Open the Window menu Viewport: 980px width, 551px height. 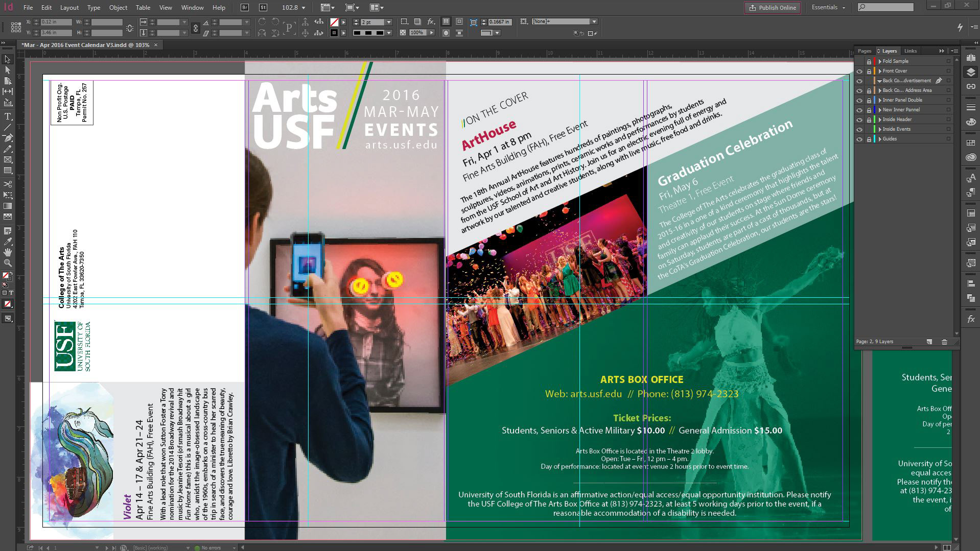[193, 8]
